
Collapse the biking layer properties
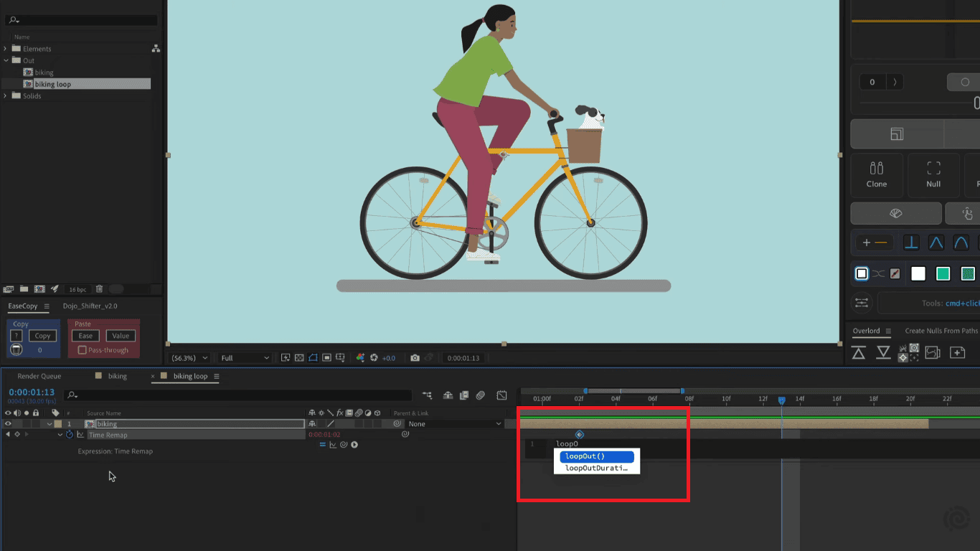[x=50, y=424]
